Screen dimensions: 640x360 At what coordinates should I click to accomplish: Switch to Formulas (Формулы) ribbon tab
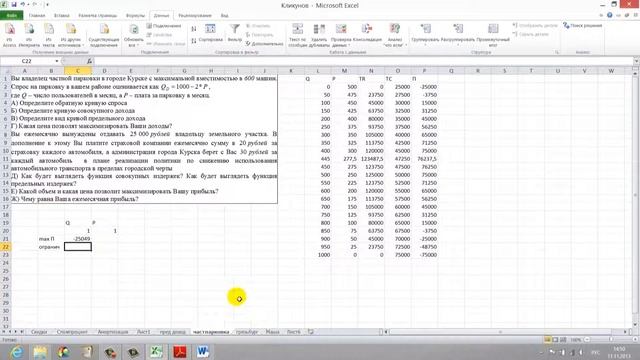[x=135, y=16]
